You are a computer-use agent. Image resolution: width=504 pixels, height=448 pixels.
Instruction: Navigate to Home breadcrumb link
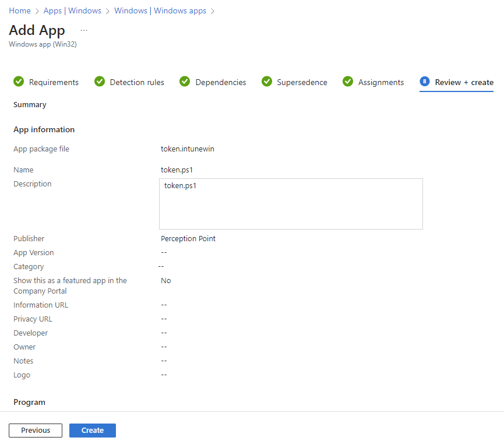(x=20, y=11)
